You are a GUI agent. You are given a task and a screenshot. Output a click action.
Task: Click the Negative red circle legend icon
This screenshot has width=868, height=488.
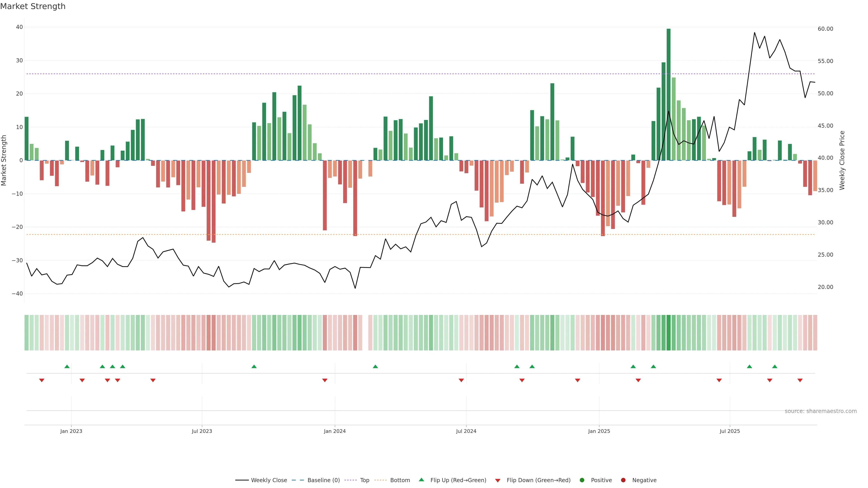pos(623,480)
